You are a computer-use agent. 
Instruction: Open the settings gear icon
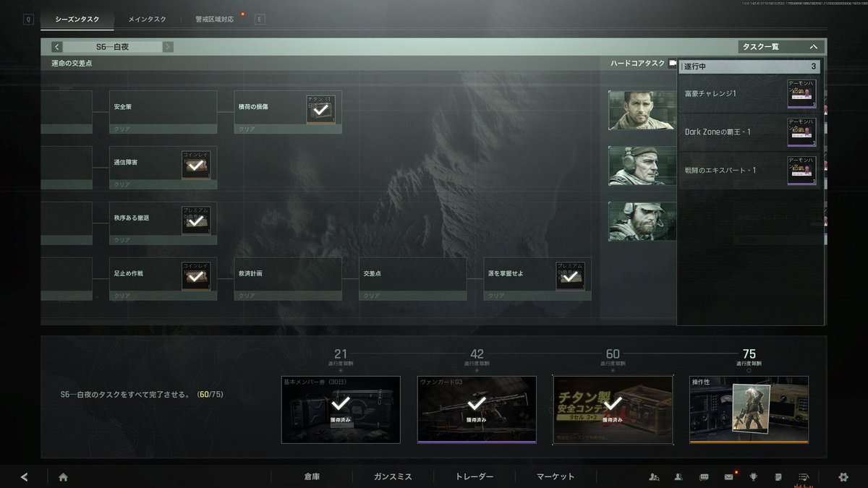pyautogui.click(x=843, y=476)
